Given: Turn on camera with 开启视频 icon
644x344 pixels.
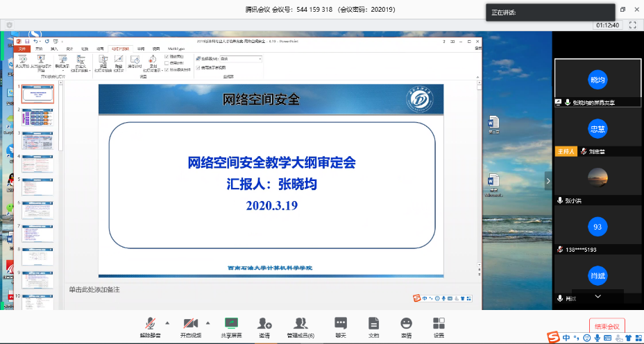Looking at the screenshot, I should click(x=190, y=323).
